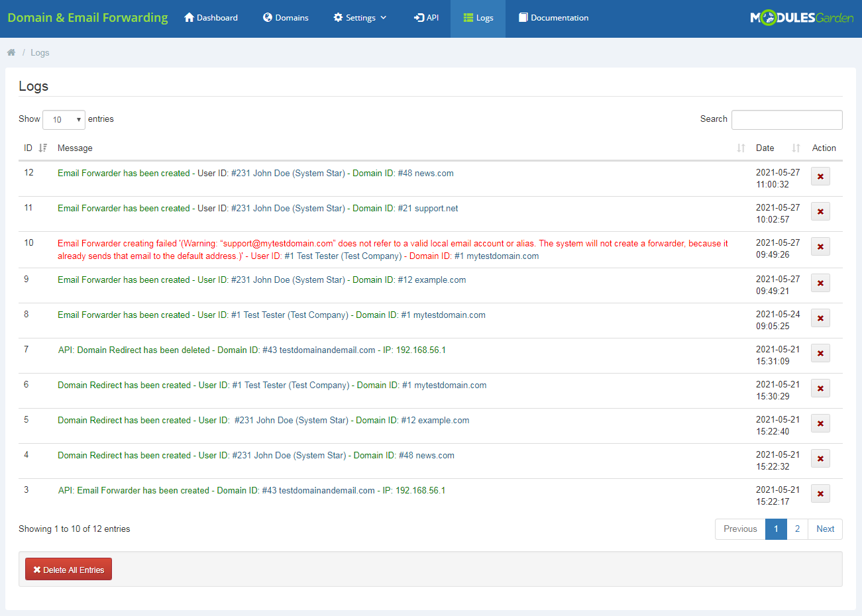Remove log entry ID 7

point(820,354)
